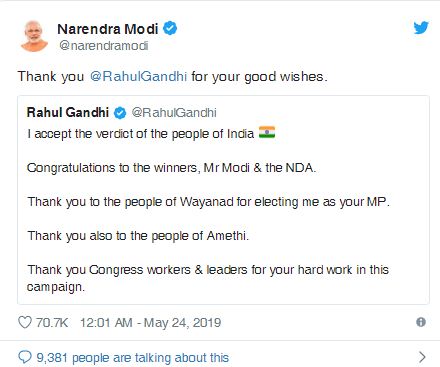Open the @RahulGandhi mention link
This screenshot has height=367, width=440.
tap(138, 76)
